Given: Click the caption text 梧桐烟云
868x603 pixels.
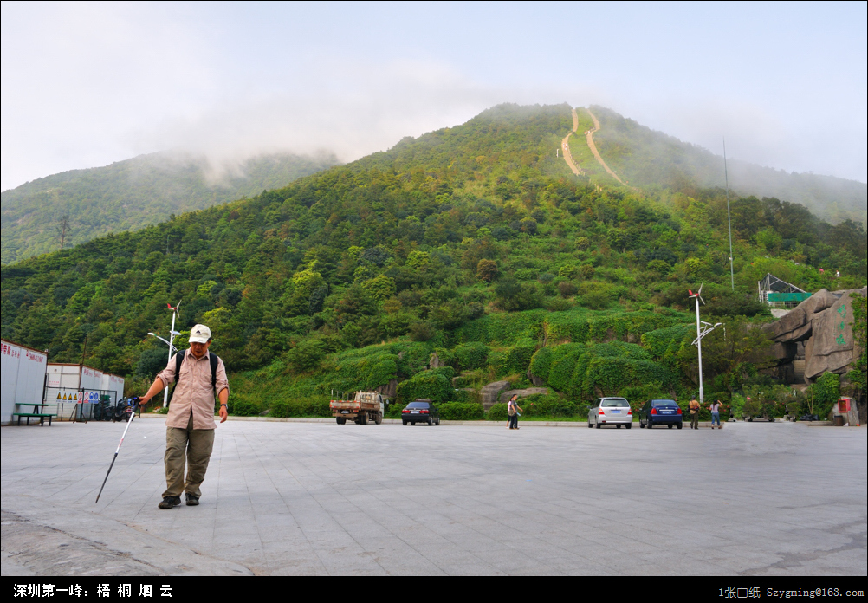Looking at the screenshot, I should (x=134, y=591).
